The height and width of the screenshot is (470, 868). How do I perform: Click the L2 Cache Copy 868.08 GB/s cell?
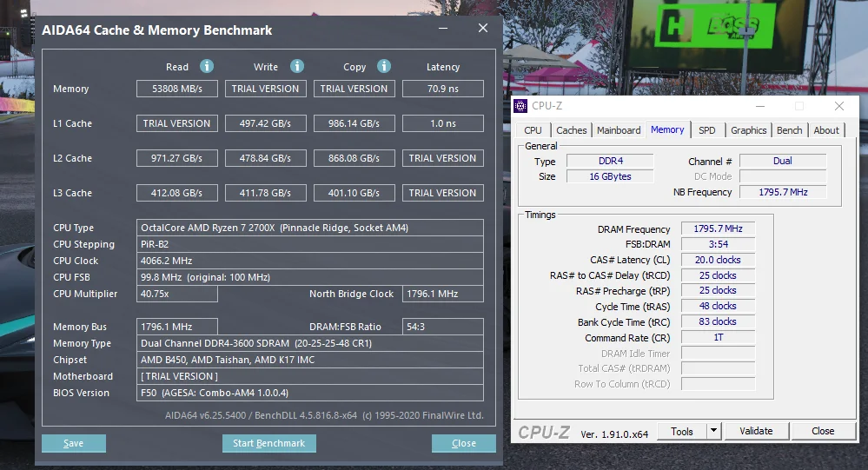tap(354, 158)
